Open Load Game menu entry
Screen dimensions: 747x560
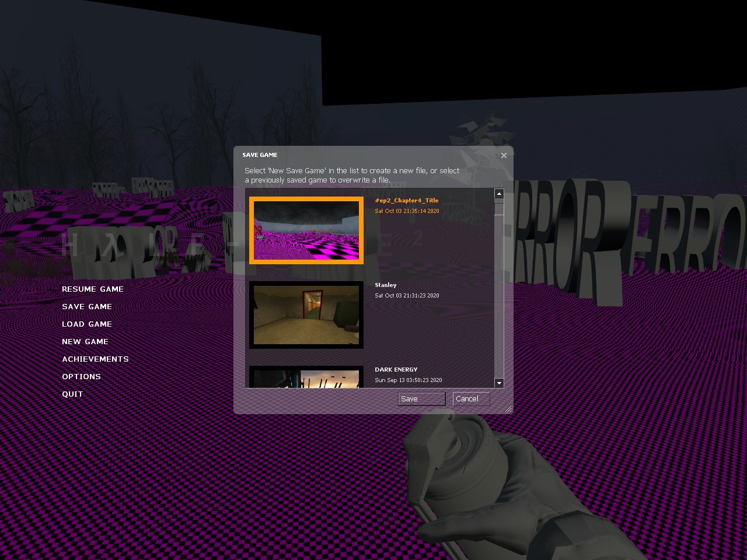point(87,324)
